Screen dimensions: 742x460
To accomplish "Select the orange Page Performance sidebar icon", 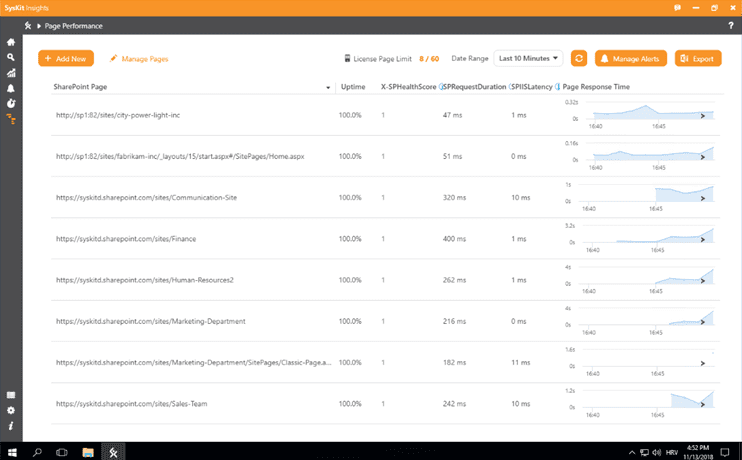I will 11,119.
